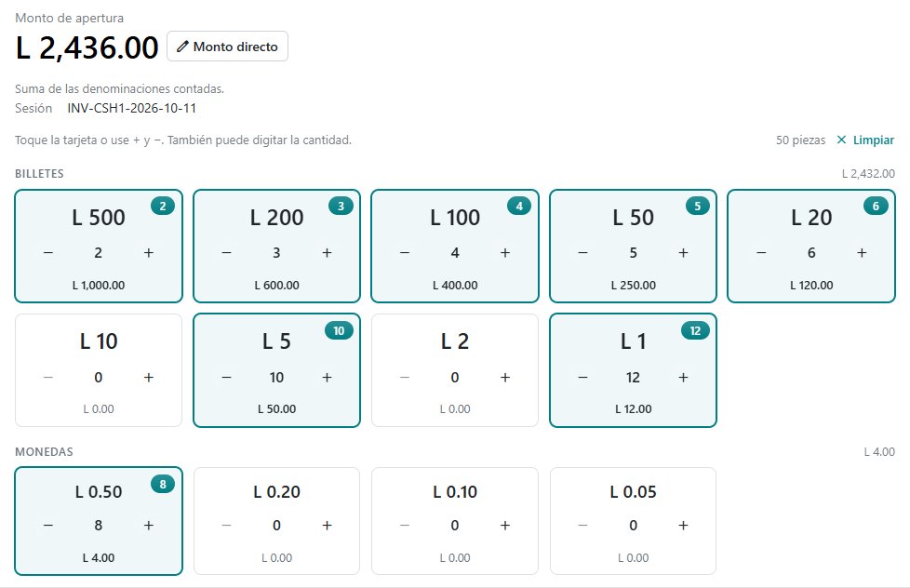Tap the L 2 denomination card title
Viewport: 910px width, 588px height.
pyautogui.click(x=455, y=341)
